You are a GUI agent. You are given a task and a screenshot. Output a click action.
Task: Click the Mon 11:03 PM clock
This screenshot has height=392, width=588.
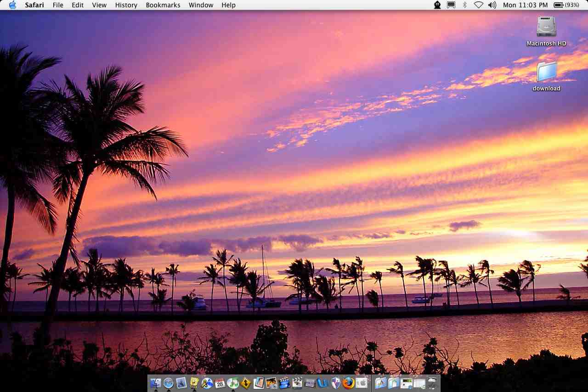(525, 5)
